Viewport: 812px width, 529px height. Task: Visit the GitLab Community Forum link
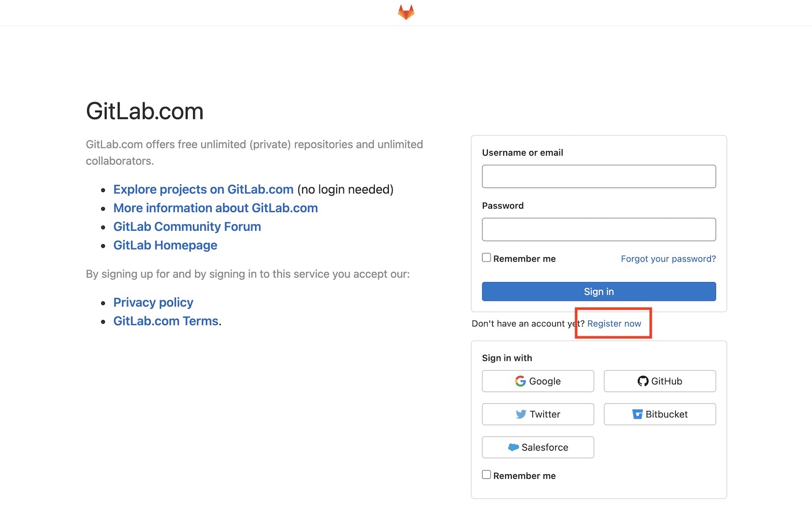pyautogui.click(x=187, y=227)
